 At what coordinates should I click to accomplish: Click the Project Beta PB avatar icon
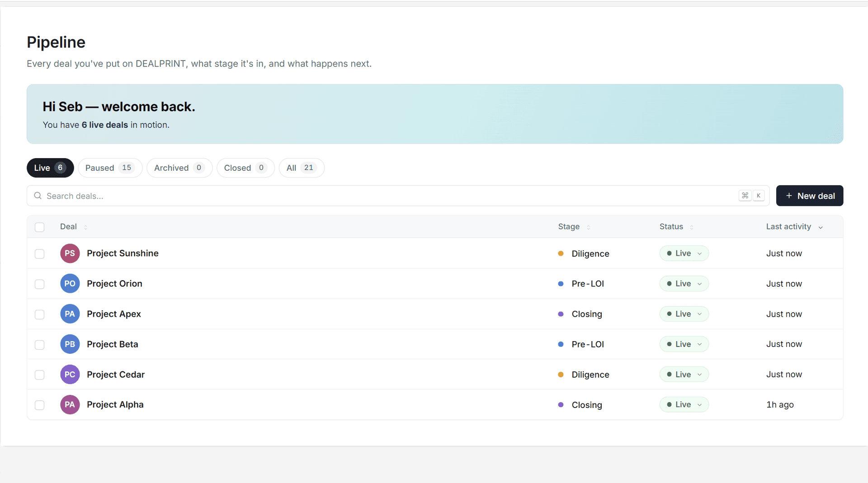[70, 344]
